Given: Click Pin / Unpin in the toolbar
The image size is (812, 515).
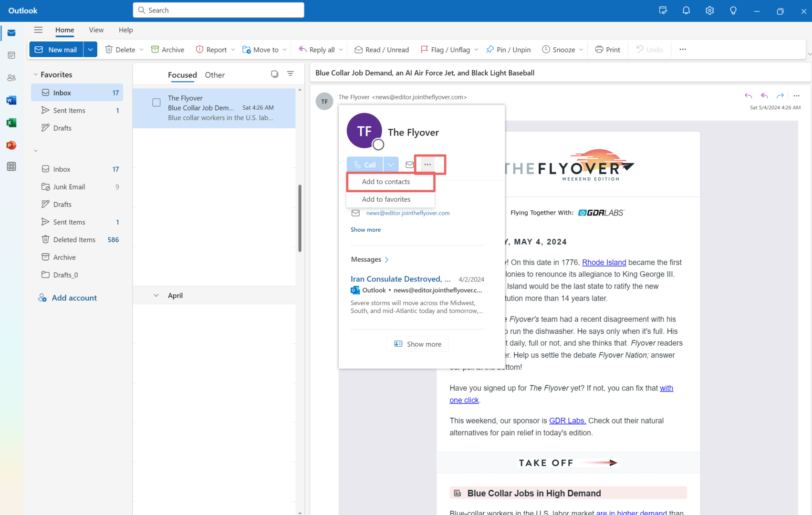Looking at the screenshot, I should (x=509, y=50).
